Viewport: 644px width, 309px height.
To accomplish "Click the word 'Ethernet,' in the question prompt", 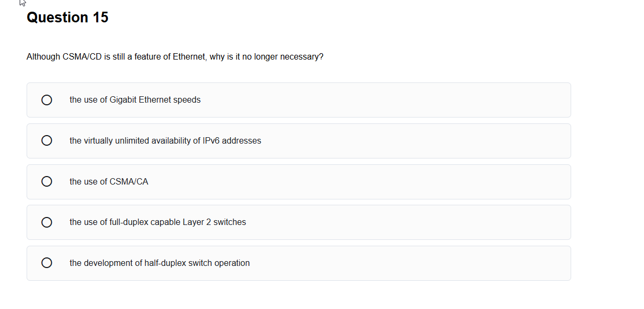I will click(190, 57).
